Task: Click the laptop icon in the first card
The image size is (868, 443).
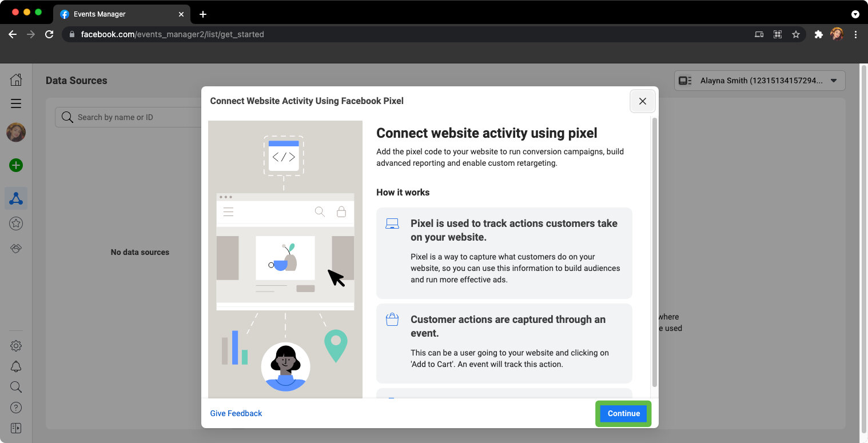Action: 392,224
